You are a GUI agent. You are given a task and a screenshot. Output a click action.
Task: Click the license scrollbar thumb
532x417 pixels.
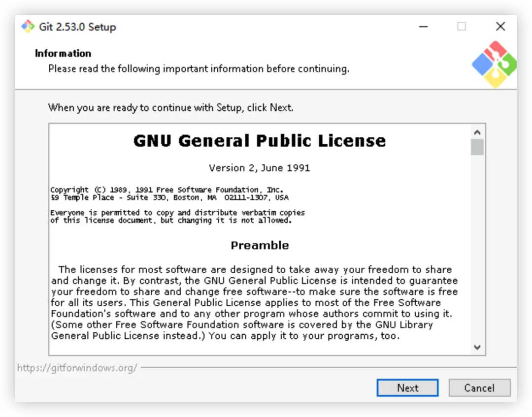click(x=477, y=147)
